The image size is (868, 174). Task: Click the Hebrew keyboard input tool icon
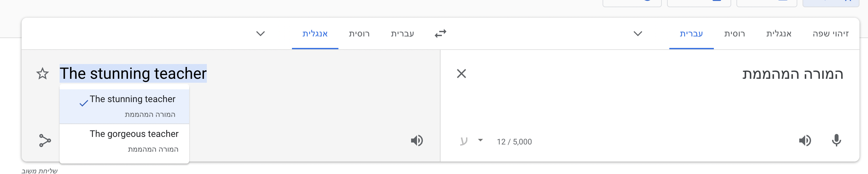pos(464,141)
